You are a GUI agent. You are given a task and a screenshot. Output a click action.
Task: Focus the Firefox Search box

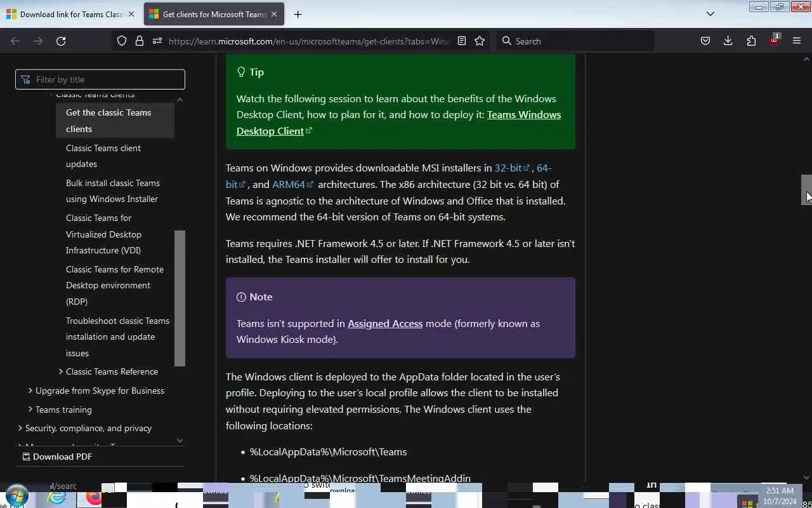coord(575,41)
